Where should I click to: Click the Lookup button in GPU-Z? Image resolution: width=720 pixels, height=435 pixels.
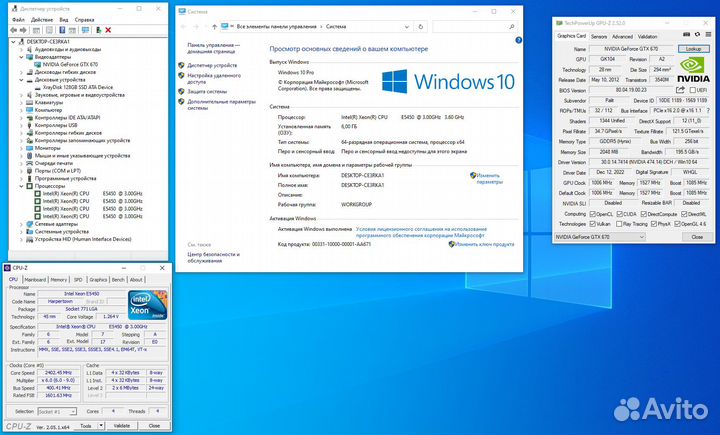(693, 49)
